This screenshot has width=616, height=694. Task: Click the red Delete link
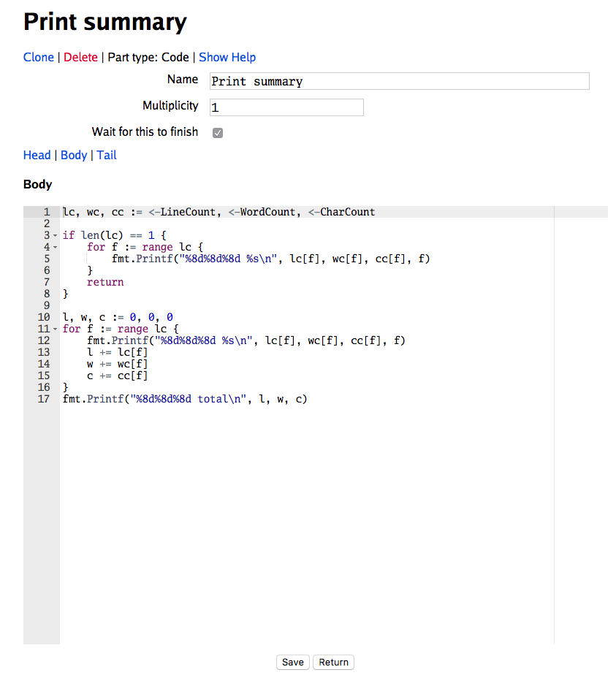80,57
